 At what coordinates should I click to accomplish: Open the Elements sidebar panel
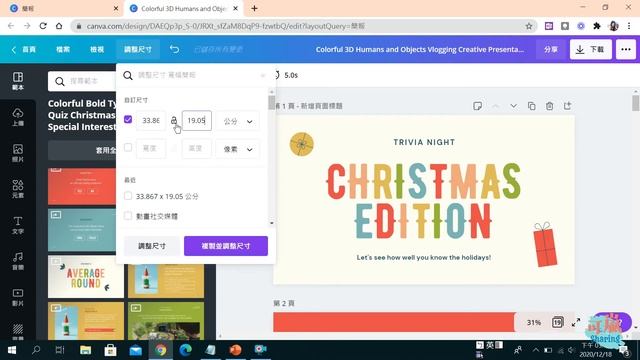[18, 189]
